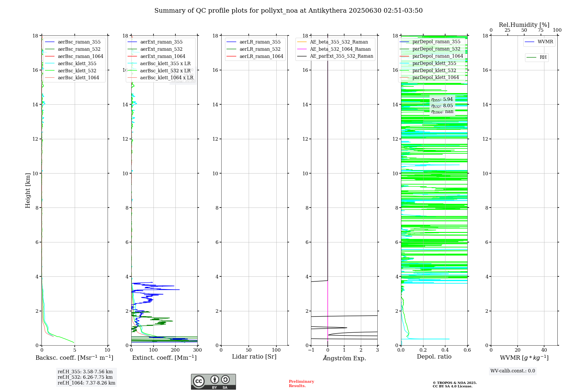Click the 'η532: 8.05' depolarization annotation
Viewport: 577px width, 392px height.
click(x=442, y=106)
